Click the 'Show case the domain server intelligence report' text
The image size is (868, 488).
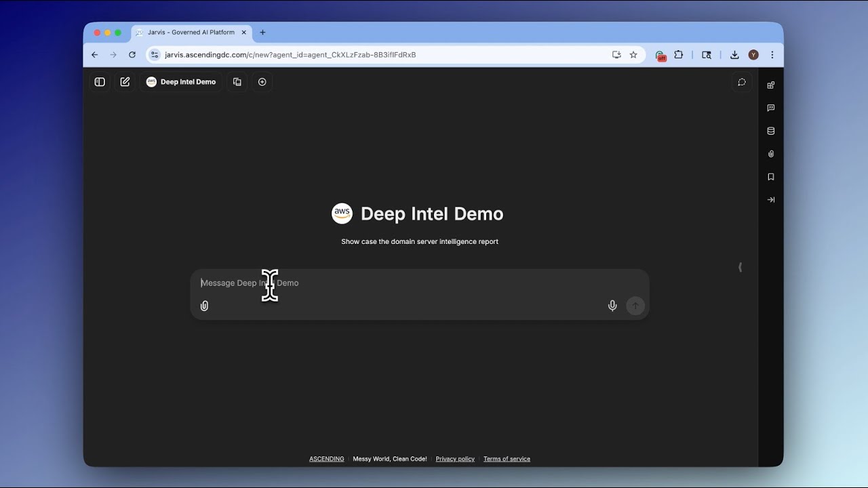pos(420,241)
